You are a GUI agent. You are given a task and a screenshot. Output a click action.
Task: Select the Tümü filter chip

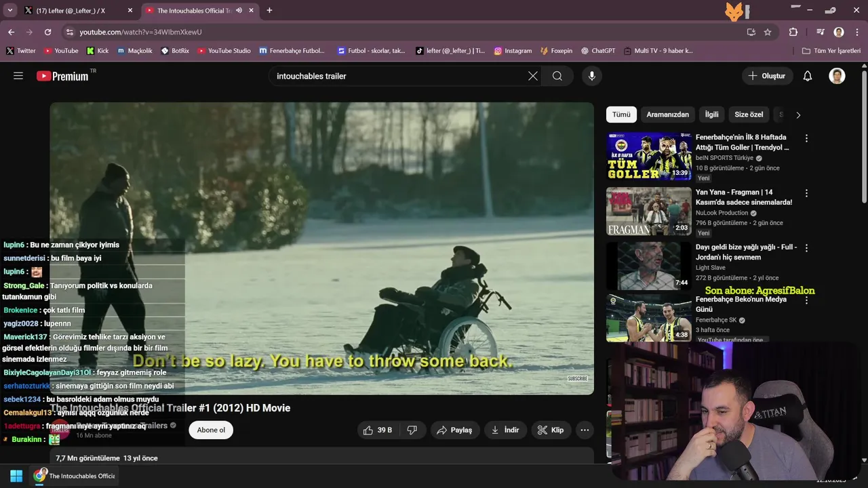[x=621, y=115]
